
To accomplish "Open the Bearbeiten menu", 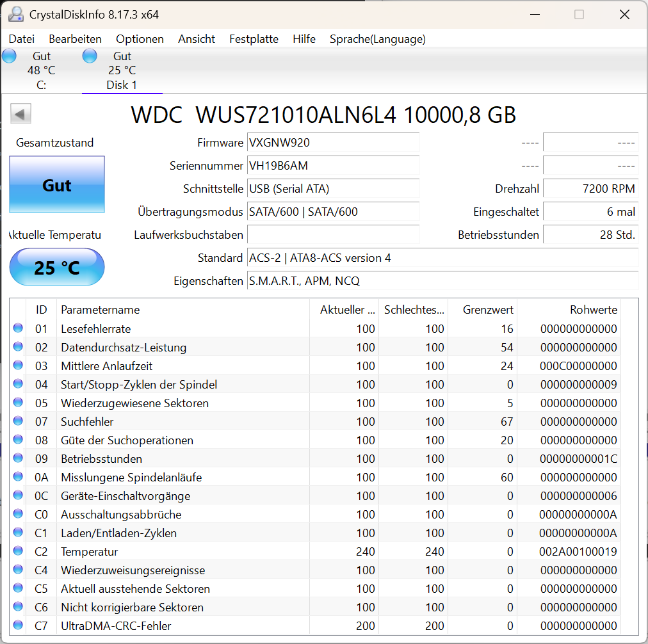I will pos(75,39).
